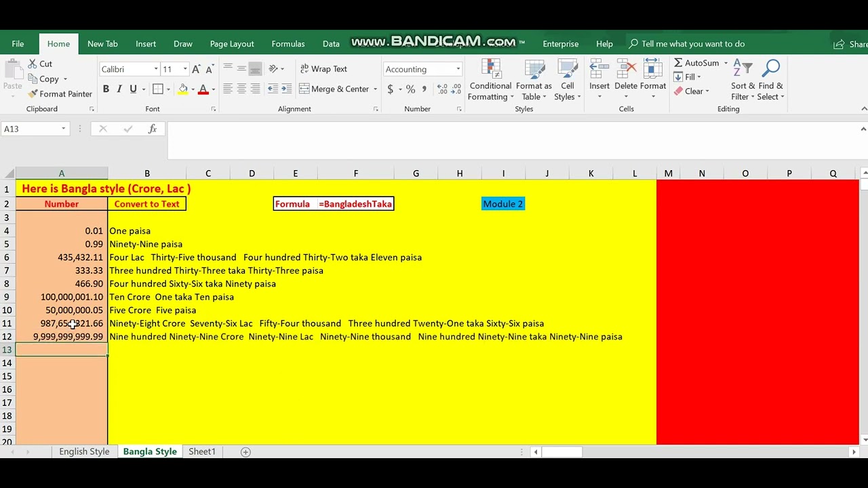Open Cell Styles gallery

[x=567, y=80]
